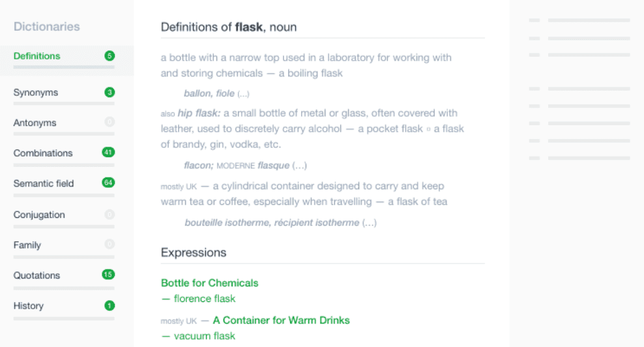
Task: Open the 'Bottle for Chemicals' expression link
Action: pos(209,283)
